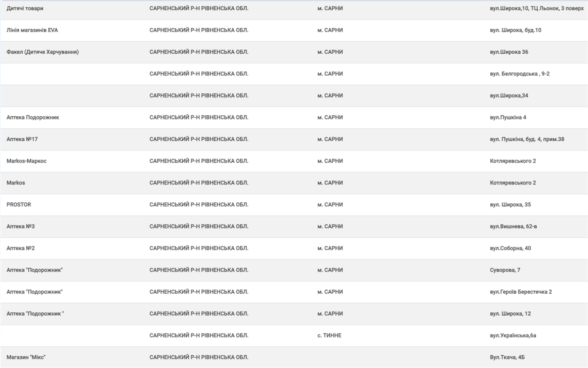
Task: Click address вул.Соборна, 40
Action: point(510,248)
